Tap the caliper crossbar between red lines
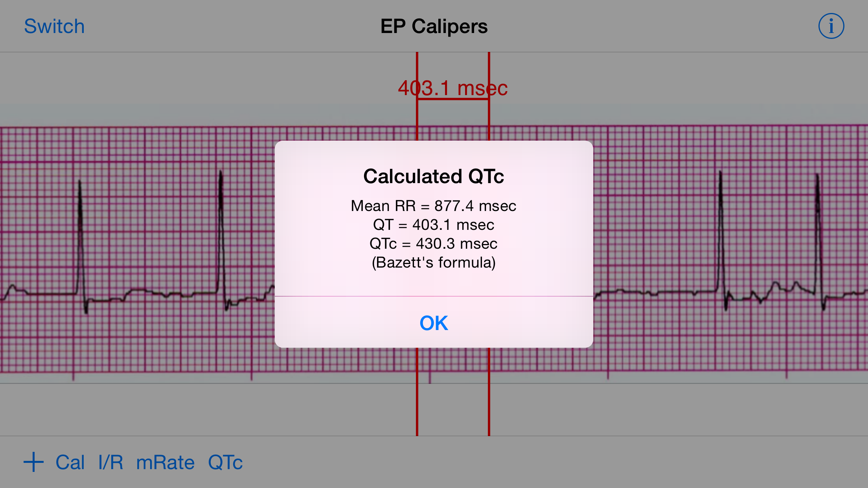 (x=453, y=99)
